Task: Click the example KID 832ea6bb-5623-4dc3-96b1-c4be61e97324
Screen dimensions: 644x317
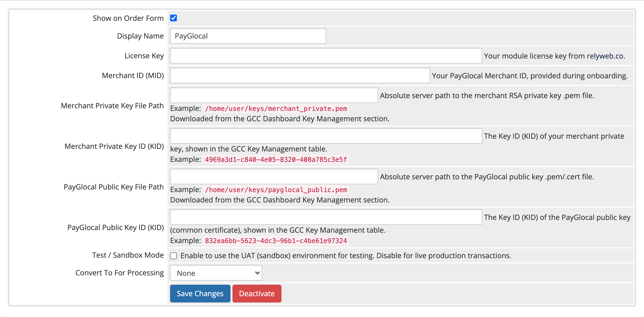Action: (x=276, y=241)
